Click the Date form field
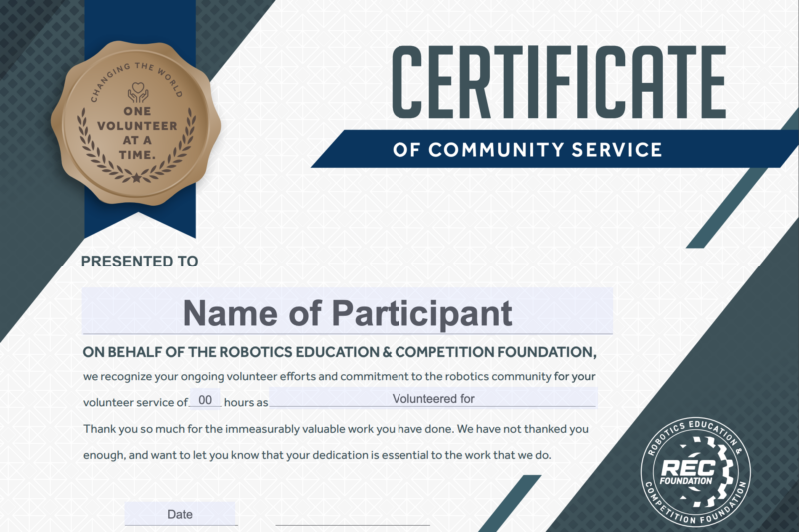Viewport: 799px width, 532px height. pyautogui.click(x=181, y=514)
